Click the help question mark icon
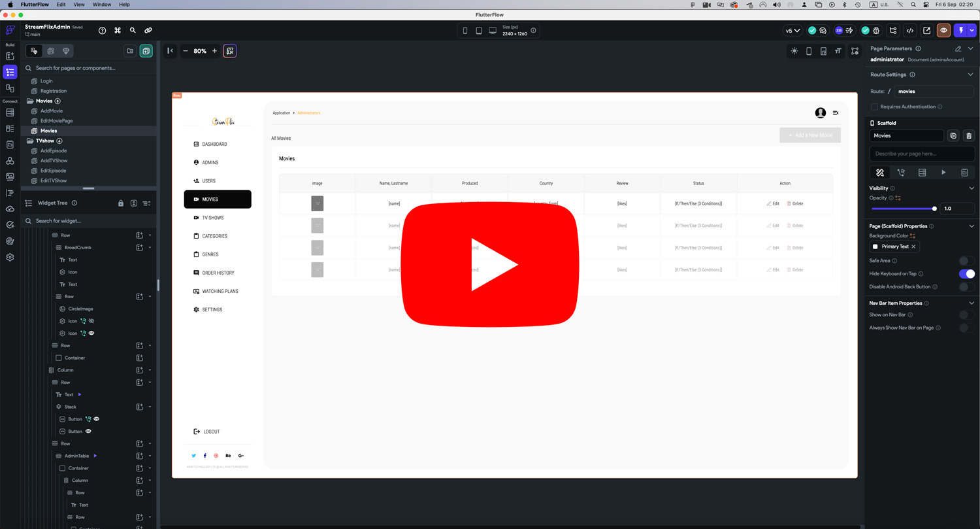Image resolution: width=980 pixels, height=529 pixels. pyautogui.click(x=102, y=30)
